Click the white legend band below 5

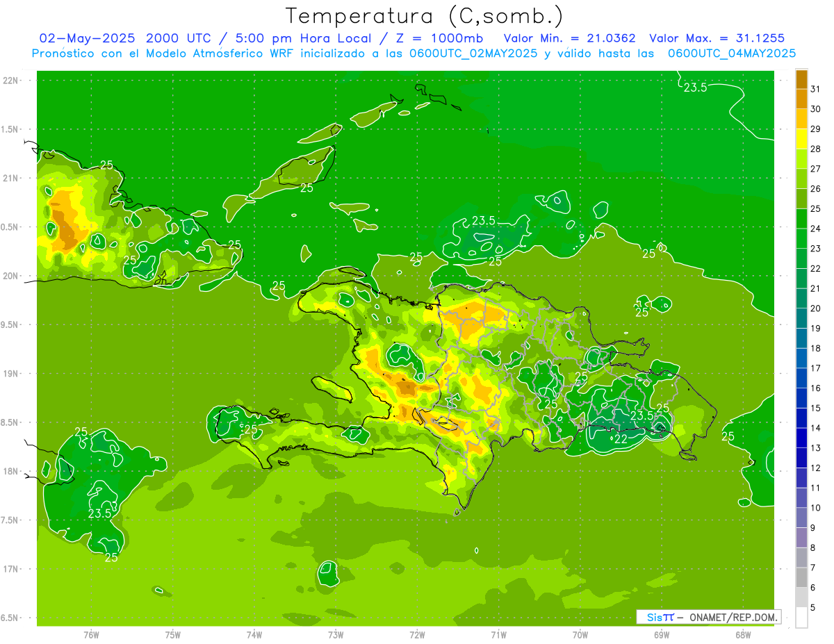point(801,618)
